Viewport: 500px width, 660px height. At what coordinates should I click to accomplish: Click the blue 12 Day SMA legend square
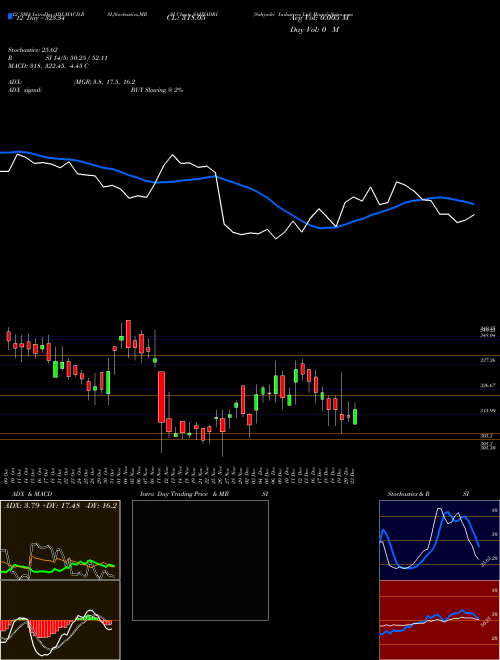point(11,16)
